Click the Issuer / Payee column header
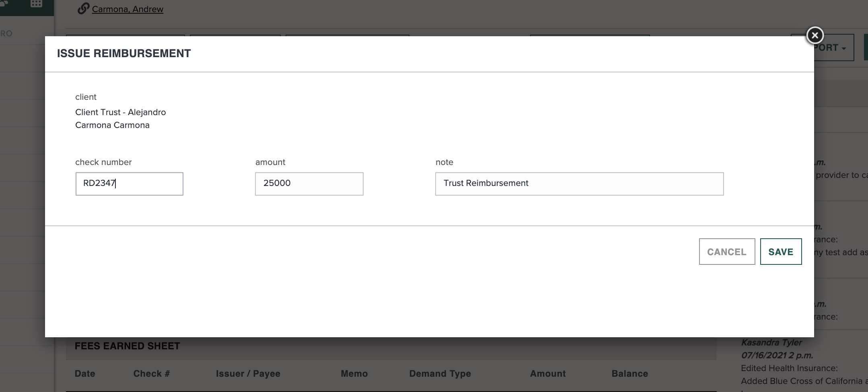Screen dimensions: 868x392 click(248, 373)
